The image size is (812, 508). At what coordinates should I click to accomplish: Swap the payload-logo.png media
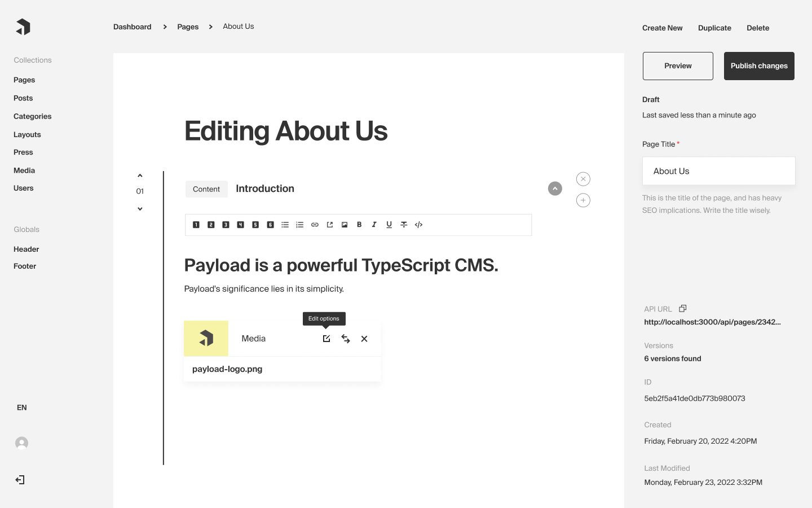(346, 339)
